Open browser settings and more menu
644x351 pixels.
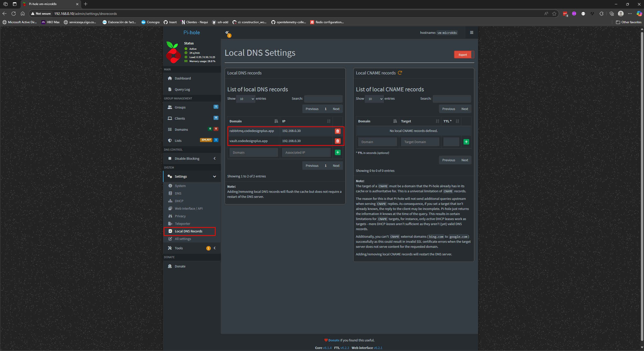point(630,14)
